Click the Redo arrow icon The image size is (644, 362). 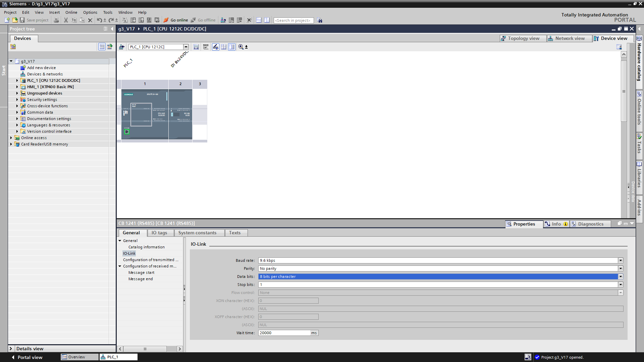point(111,20)
